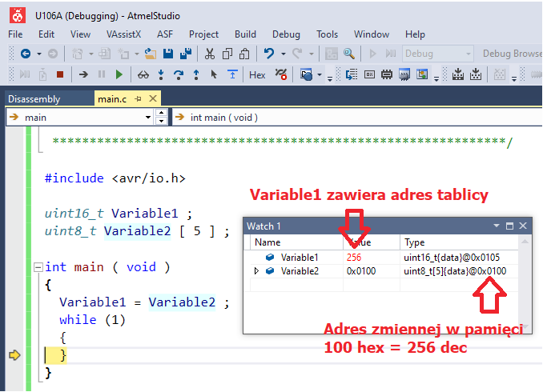This screenshot has height=392, width=543.
Task: Open QuickWatch with the glasses icon
Action: (x=143, y=74)
